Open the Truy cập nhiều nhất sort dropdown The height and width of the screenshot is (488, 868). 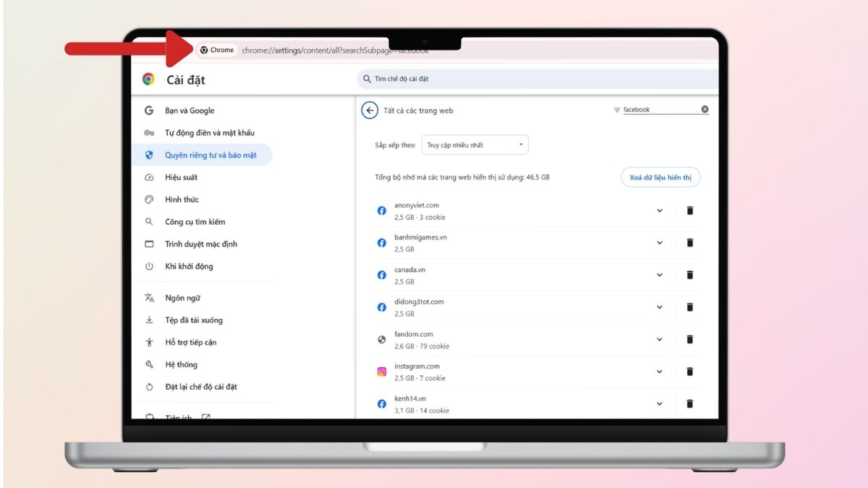tap(475, 145)
